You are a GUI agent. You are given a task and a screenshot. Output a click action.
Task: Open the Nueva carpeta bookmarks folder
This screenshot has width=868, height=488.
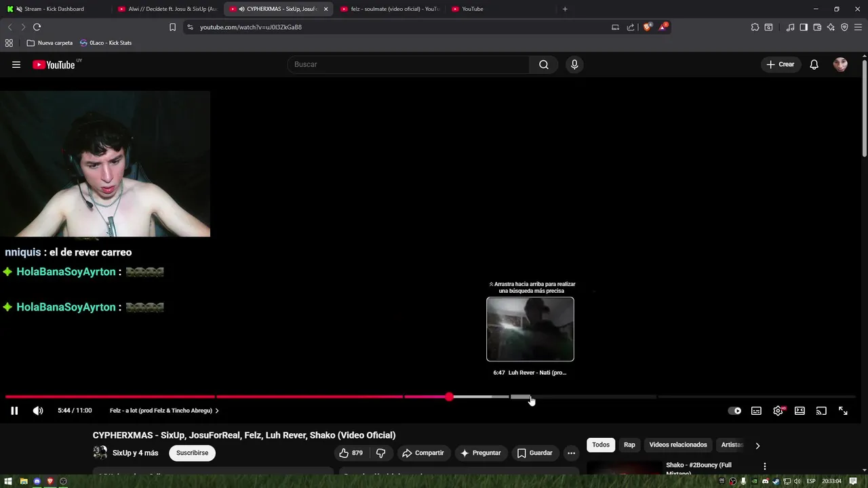coord(50,43)
